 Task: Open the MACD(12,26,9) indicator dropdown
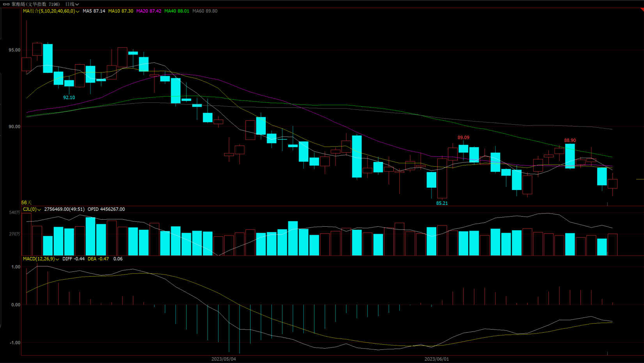pyautogui.click(x=41, y=259)
